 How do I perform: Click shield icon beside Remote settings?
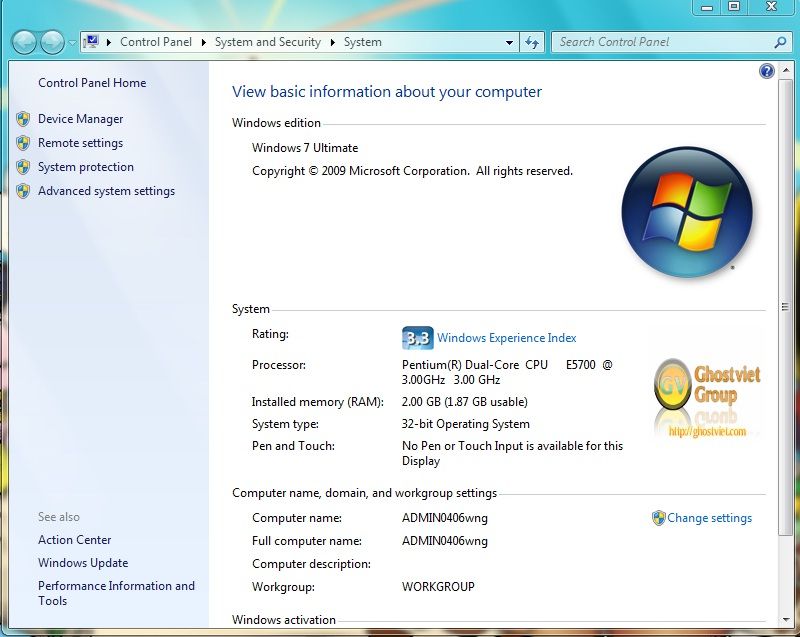coord(23,143)
